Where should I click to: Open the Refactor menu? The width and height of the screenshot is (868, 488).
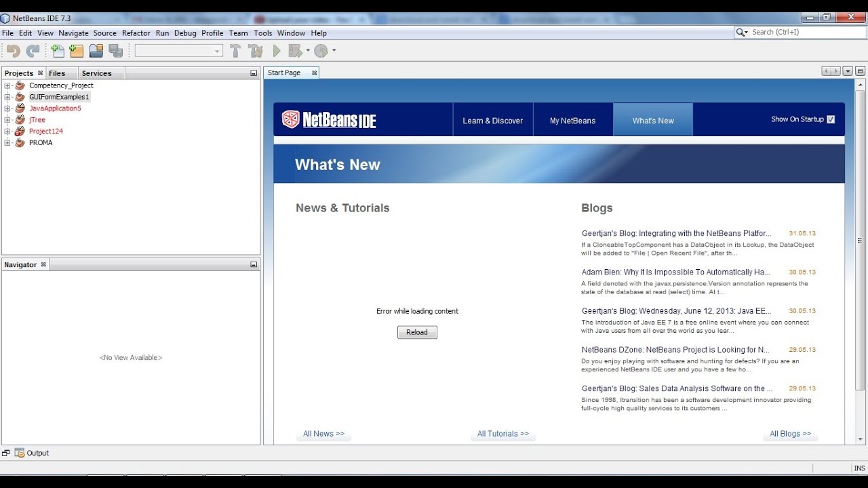tap(136, 33)
